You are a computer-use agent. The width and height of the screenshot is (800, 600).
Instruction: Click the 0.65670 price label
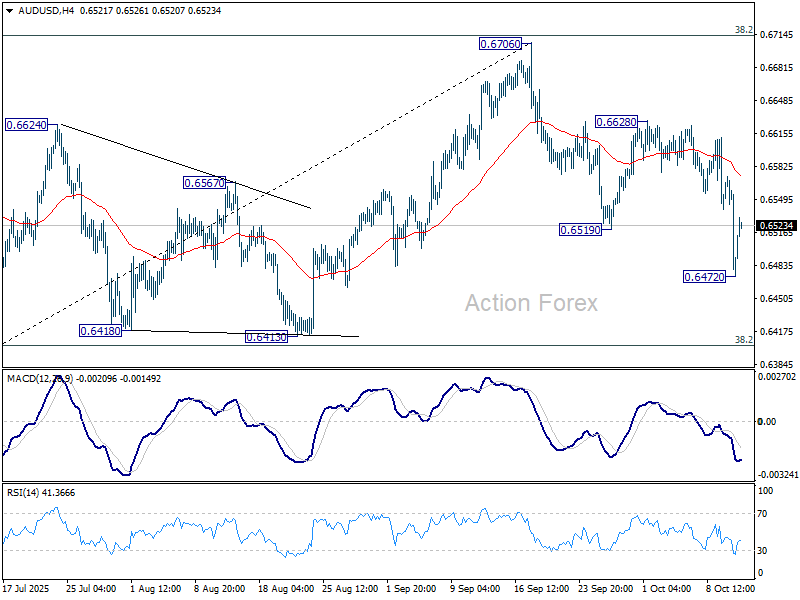coord(208,183)
